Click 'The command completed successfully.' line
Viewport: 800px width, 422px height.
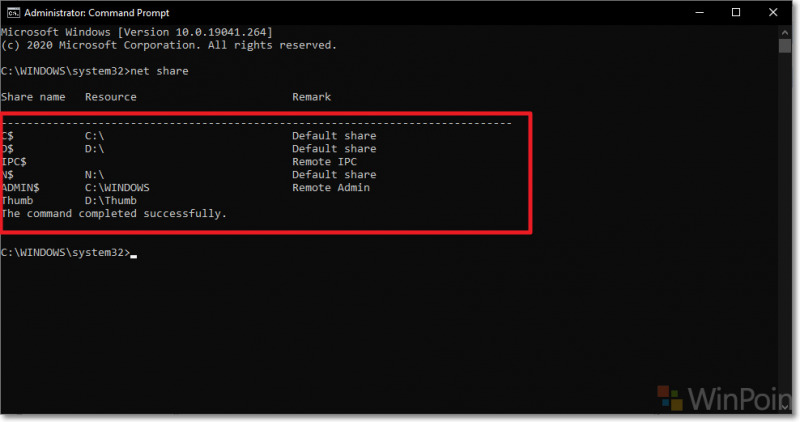point(114,214)
